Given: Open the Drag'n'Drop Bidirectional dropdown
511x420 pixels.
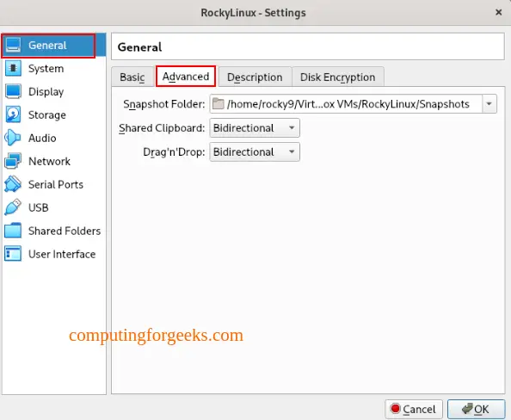Looking at the screenshot, I should [x=255, y=152].
